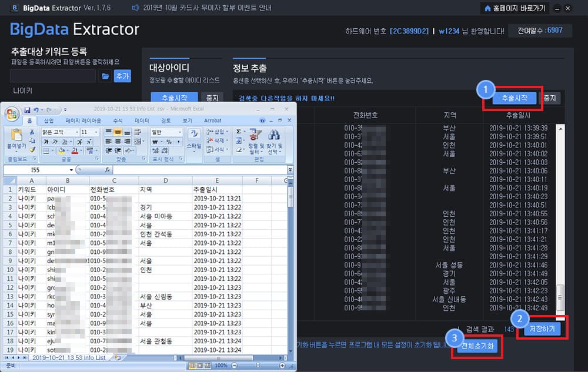Toggle italic (가) formatting in Excel
The width and height of the screenshot is (588, 372).
[x=55, y=142]
